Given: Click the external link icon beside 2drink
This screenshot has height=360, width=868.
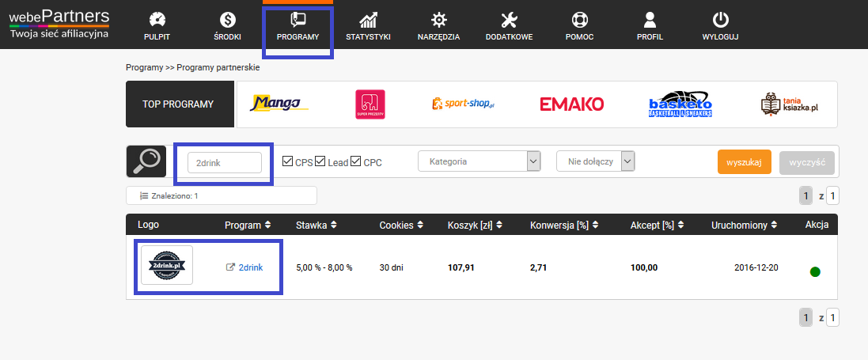Looking at the screenshot, I should tap(231, 267).
